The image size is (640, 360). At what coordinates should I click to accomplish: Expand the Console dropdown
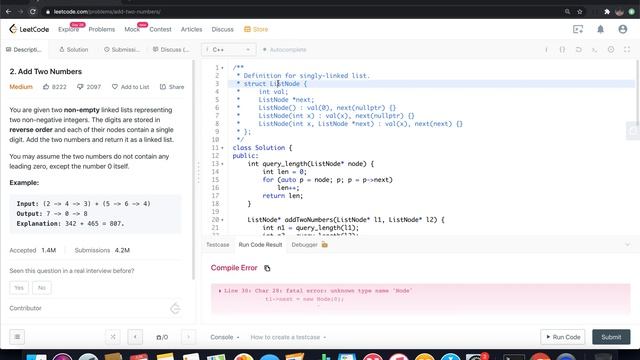(224, 337)
